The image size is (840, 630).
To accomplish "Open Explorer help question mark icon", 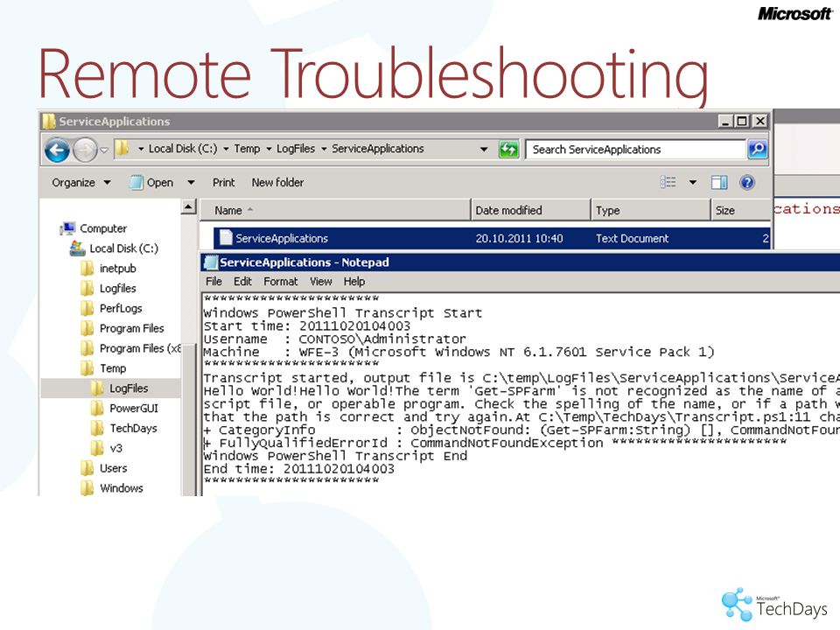I will (747, 183).
